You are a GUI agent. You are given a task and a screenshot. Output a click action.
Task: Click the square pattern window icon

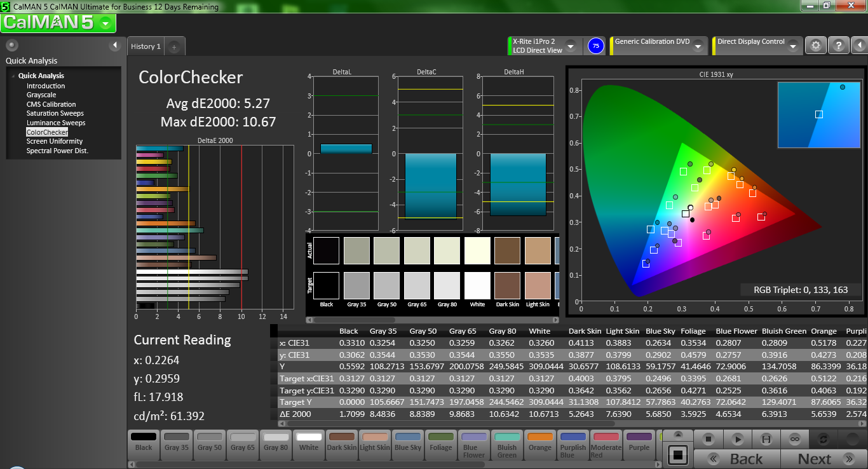pyautogui.click(x=678, y=454)
